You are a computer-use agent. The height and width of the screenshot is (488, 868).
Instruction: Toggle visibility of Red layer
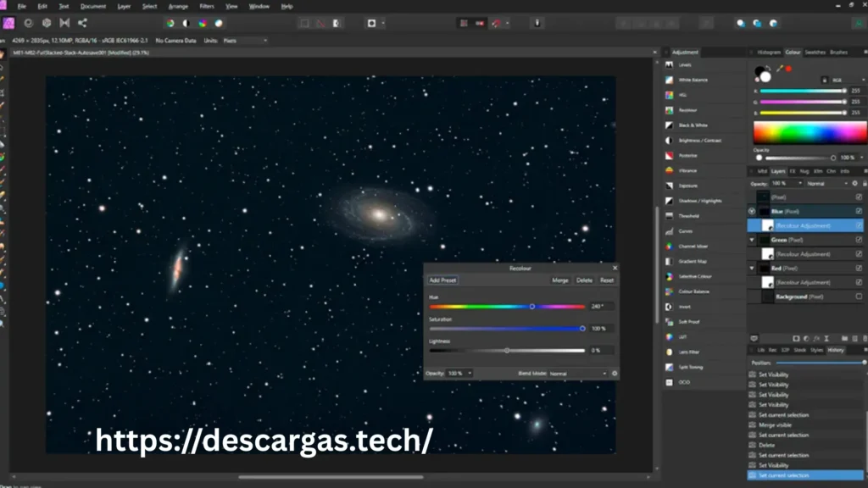tap(859, 268)
